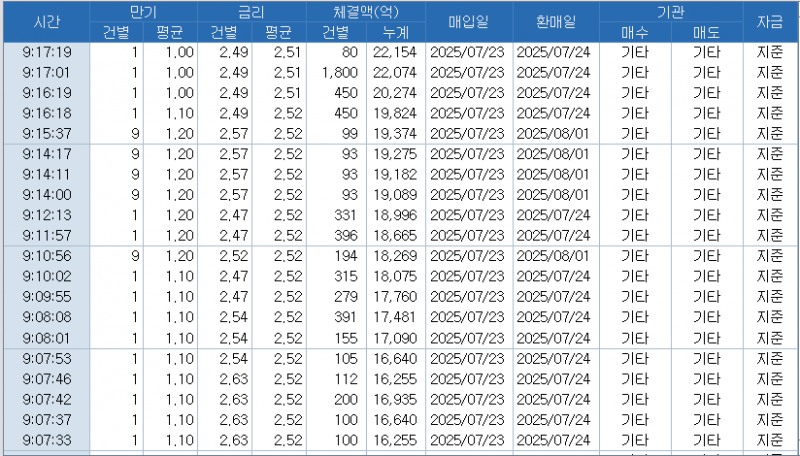Select the 9:08:01 time cell
The height and width of the screenshot is (456, 800).
pos(46,336)
